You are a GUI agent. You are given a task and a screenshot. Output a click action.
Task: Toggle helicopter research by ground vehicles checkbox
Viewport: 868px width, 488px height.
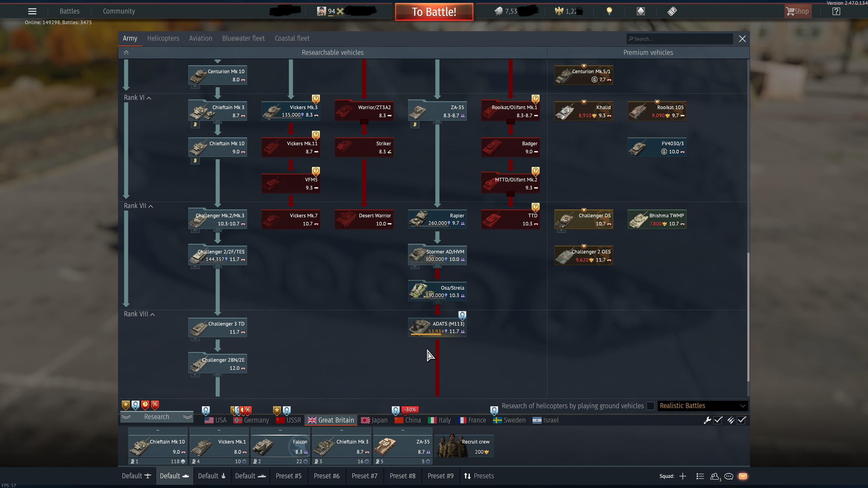[651, 406]
